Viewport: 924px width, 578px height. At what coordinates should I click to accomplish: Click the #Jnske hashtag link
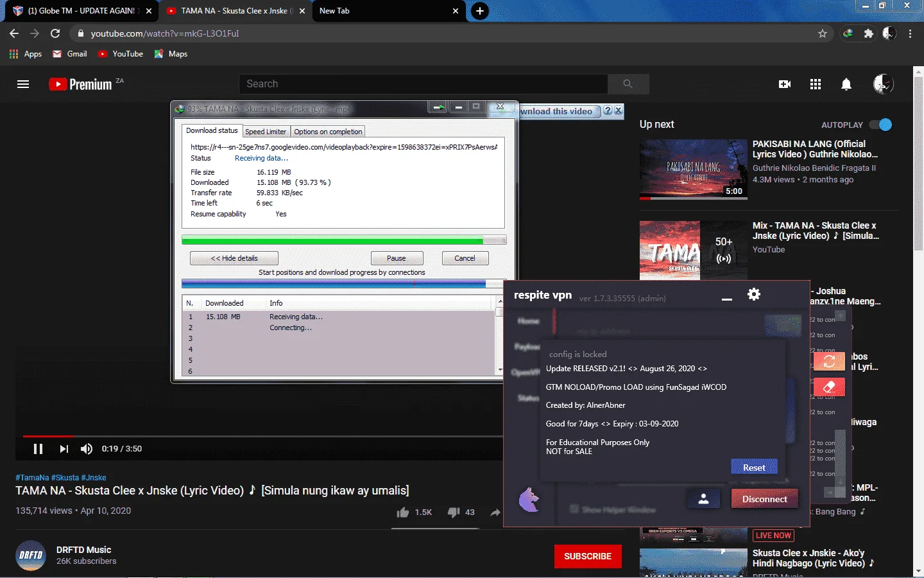(x=94, y=478)
